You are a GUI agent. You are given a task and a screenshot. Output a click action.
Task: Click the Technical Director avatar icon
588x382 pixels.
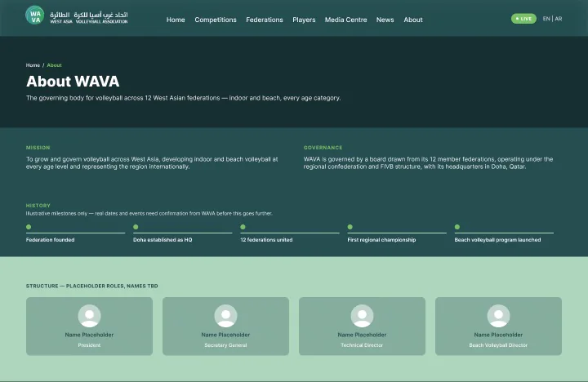pos(362,316)
